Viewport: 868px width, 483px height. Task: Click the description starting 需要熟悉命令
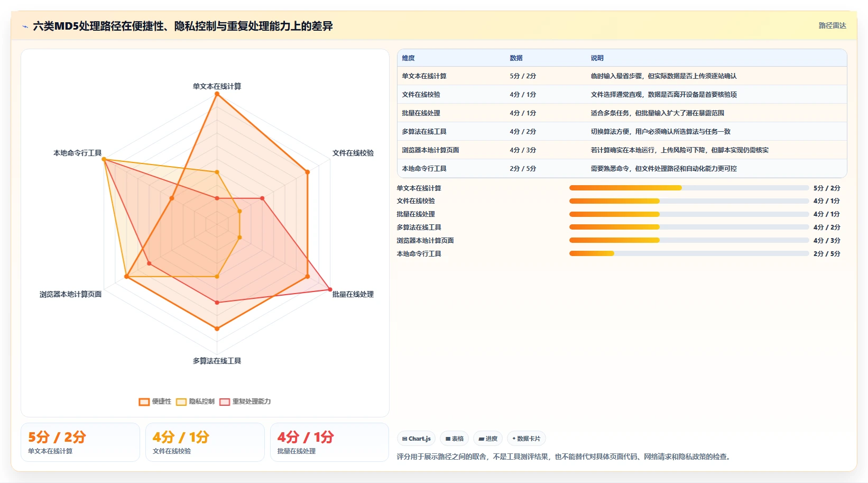[663, 169]
